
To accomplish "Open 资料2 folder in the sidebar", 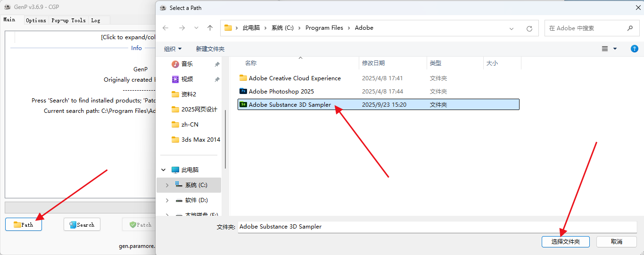I will 189,94.
